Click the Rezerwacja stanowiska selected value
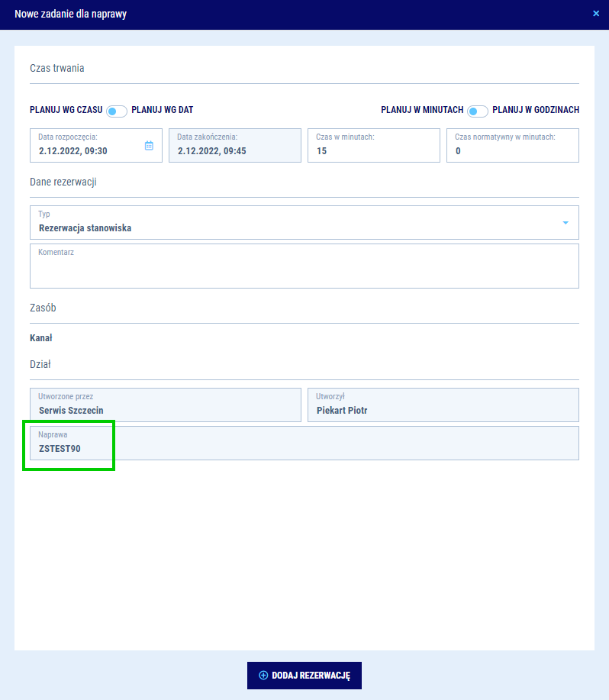 coord(85,227)
